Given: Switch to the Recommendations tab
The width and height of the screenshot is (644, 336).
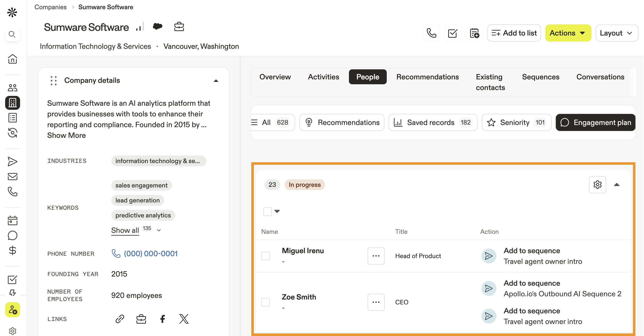Looking at the screenshot, I should coord(428,77).
